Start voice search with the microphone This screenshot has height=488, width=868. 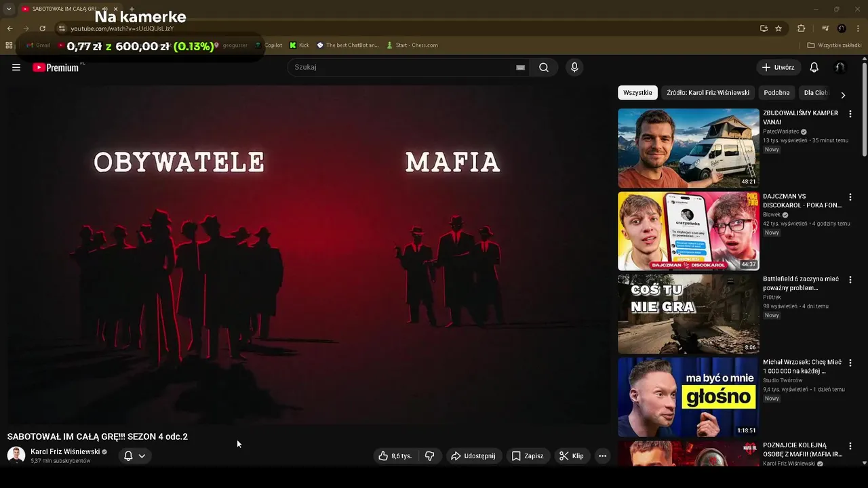574,67
